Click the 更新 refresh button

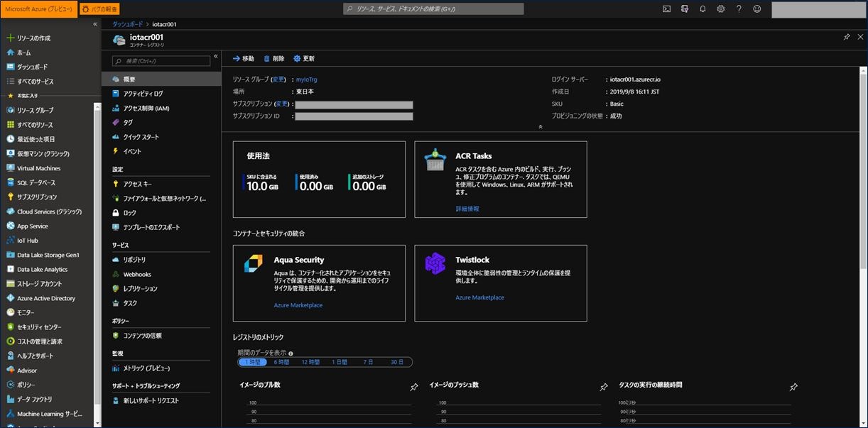[x=304, y=59]
